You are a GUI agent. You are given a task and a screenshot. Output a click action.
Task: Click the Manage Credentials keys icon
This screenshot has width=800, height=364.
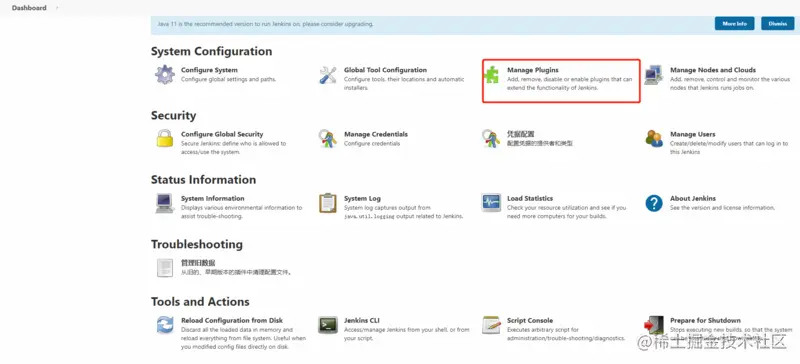(x=328, y=138)
